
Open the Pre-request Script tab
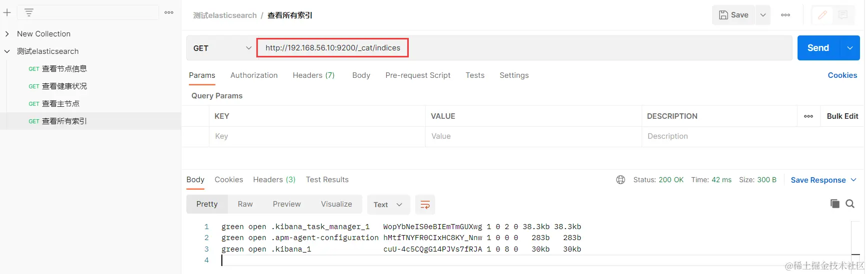[418, 75]
